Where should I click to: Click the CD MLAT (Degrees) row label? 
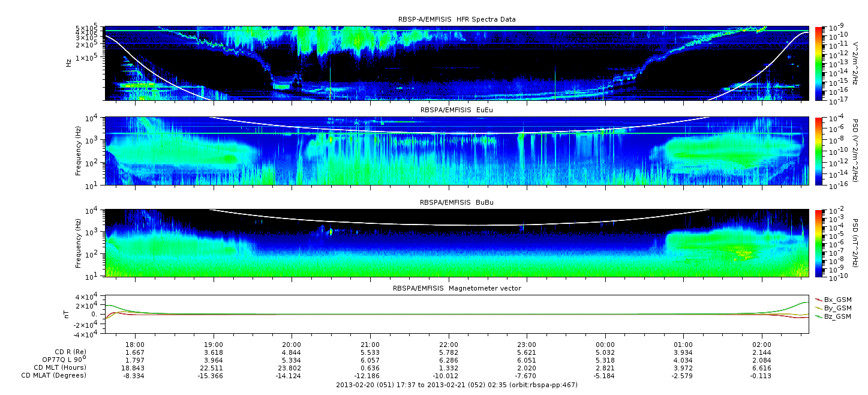(55, 375)
